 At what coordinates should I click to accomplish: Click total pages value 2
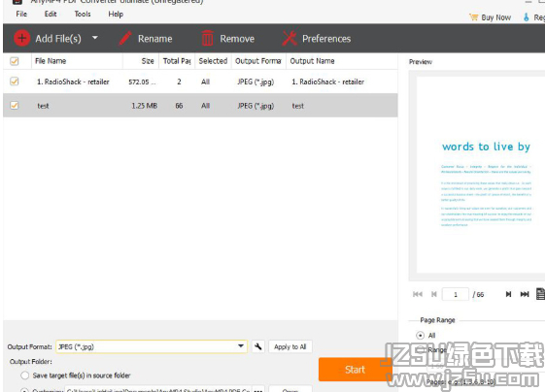click(179, 82)
